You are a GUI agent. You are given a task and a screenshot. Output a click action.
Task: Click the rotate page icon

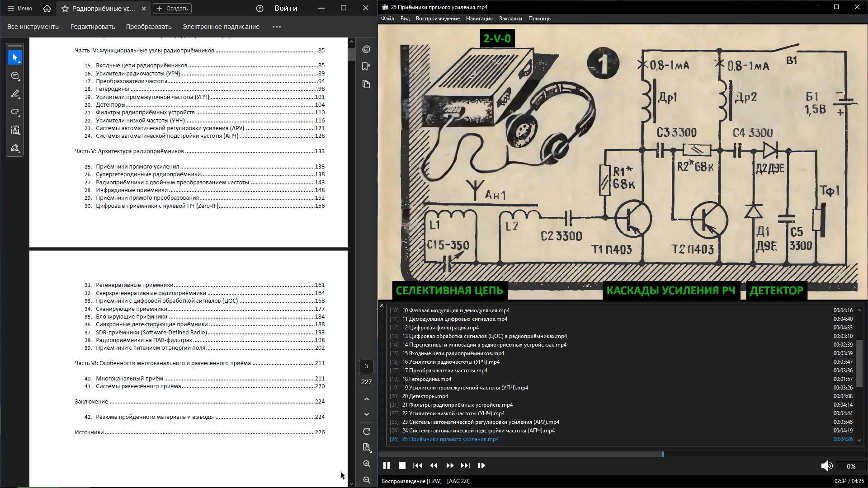click(x=367, y=432)
